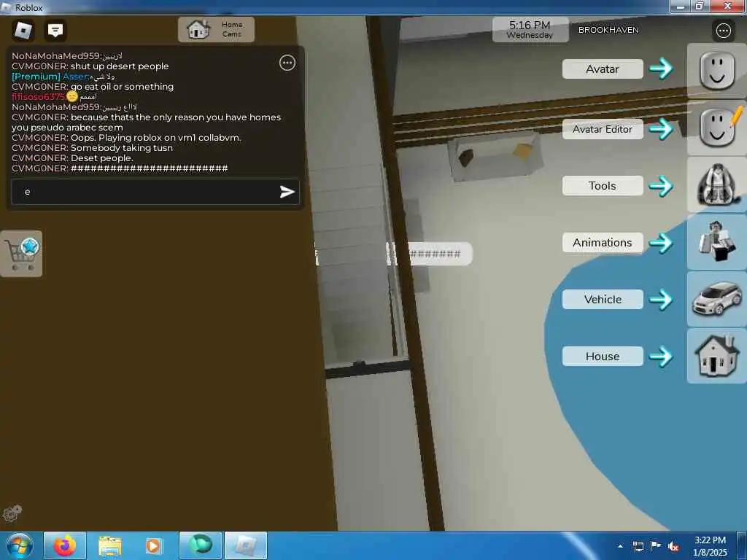Open Action Center flag tray icon
This screenshot has width=747, height=560.
[655, 546]
